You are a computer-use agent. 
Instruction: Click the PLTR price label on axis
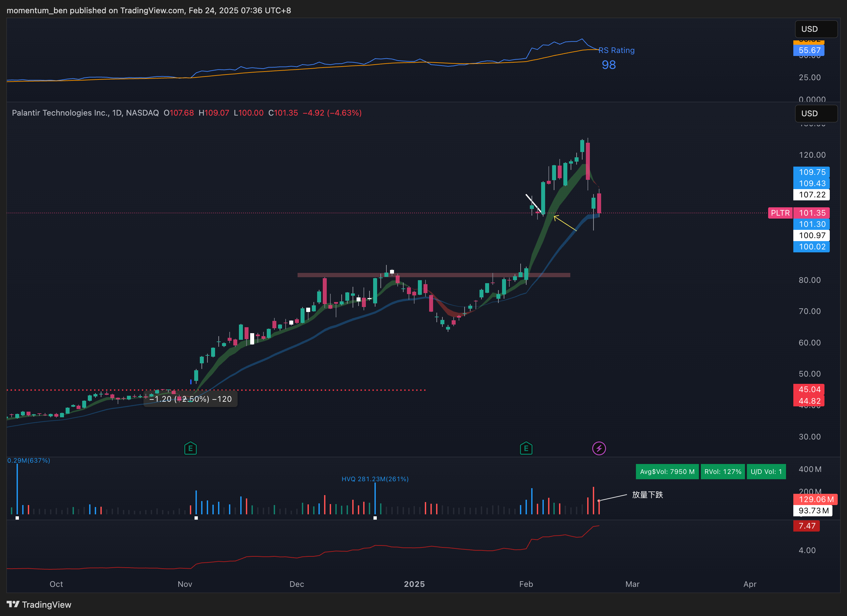pyautogui.click(x=780, y=213)
